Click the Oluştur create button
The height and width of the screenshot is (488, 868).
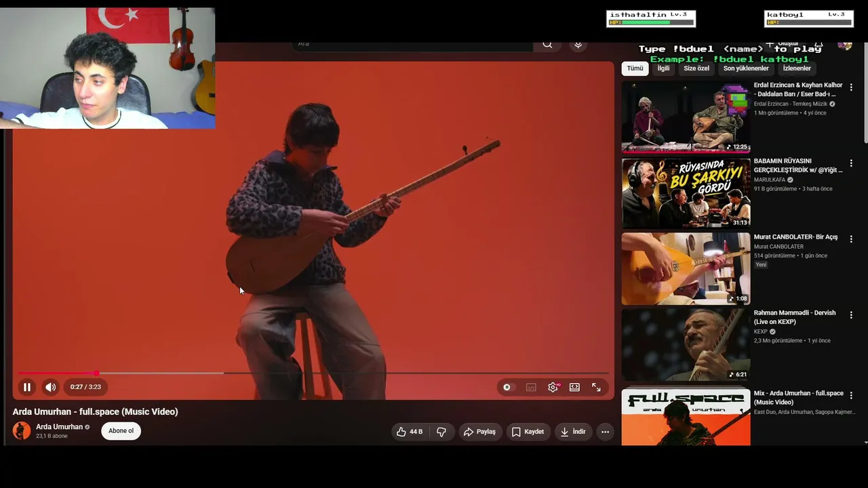tap(783, 45)
